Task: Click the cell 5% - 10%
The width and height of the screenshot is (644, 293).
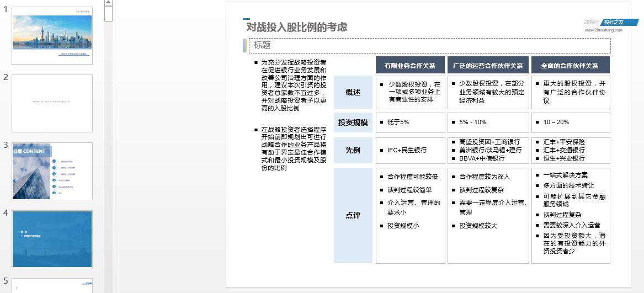Action: (488, 122)
